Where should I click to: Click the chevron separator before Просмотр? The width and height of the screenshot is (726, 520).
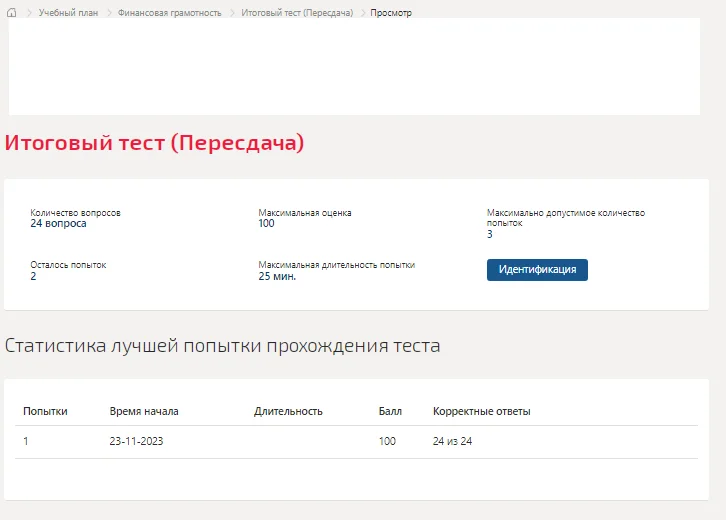click(x=363, y=13)
